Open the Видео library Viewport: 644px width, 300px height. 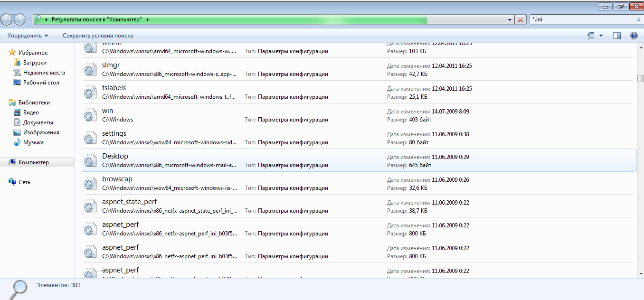[31, 112]
